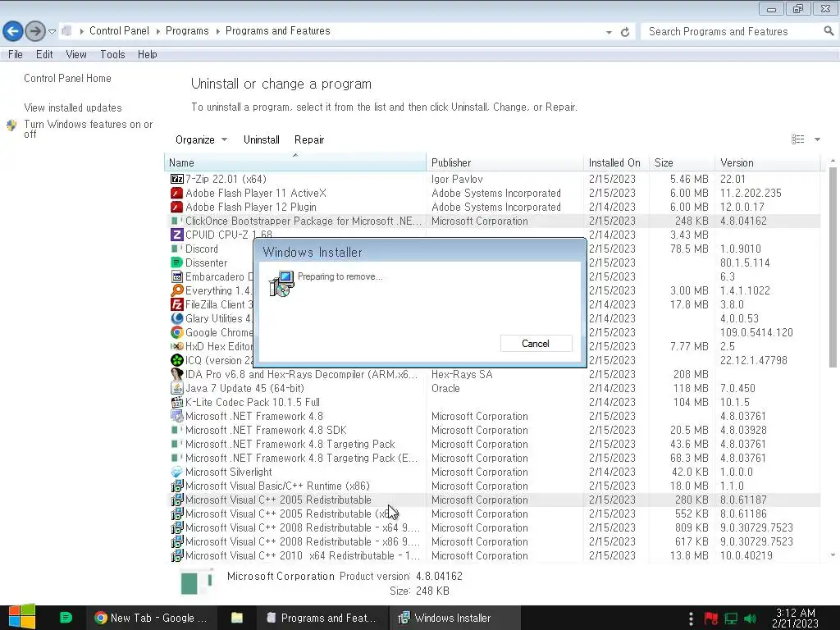Expand the arrow after Programs breadcrumb
The image size is (840, 630).
[x=217, y=32]
